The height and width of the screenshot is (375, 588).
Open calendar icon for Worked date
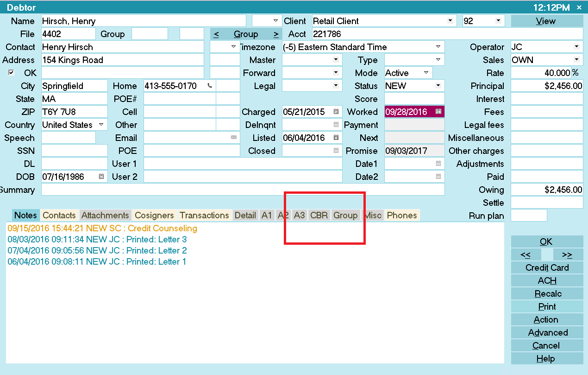click(438, 112)
